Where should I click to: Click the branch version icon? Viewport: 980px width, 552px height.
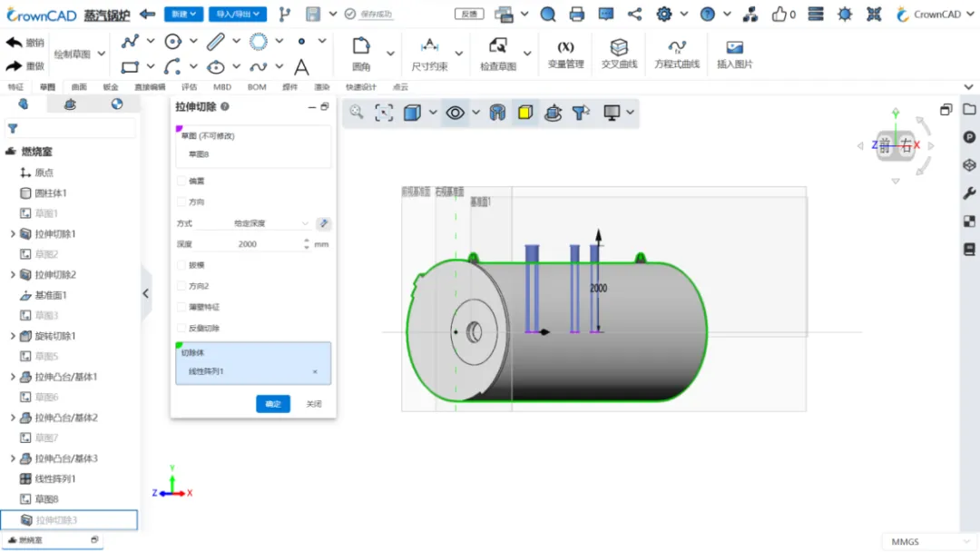point(285,14)
